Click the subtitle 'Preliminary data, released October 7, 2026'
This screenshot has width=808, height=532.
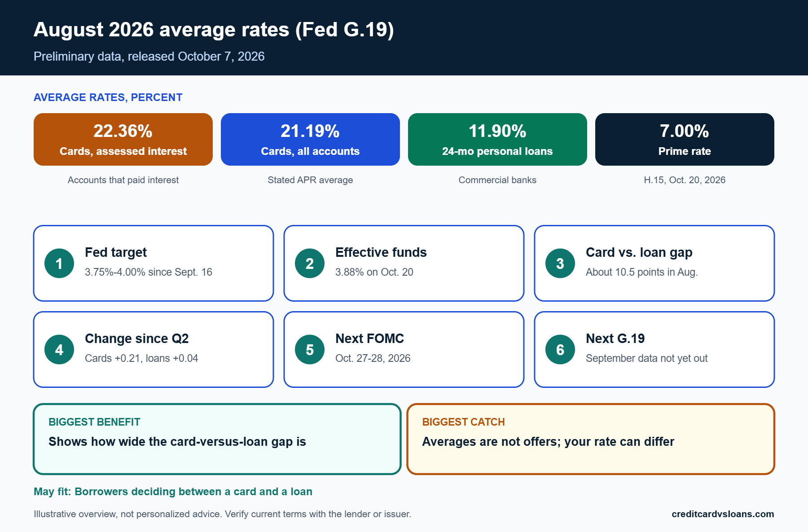point(149,57)
